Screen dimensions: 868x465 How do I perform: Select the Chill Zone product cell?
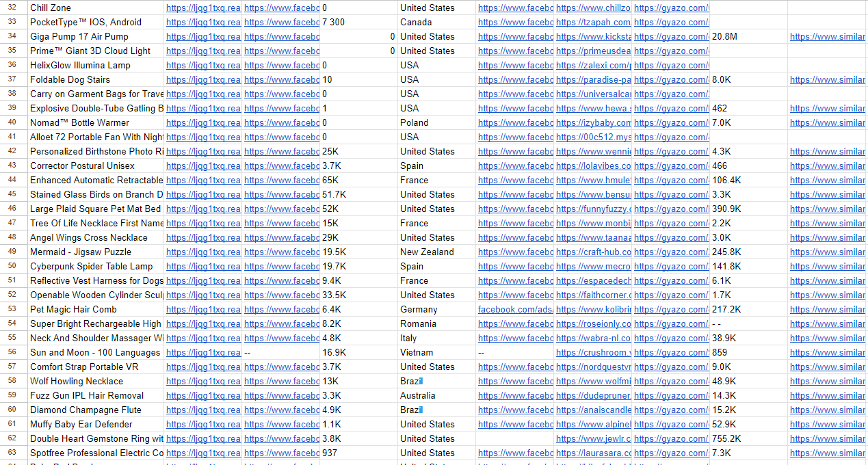point(96,8)
